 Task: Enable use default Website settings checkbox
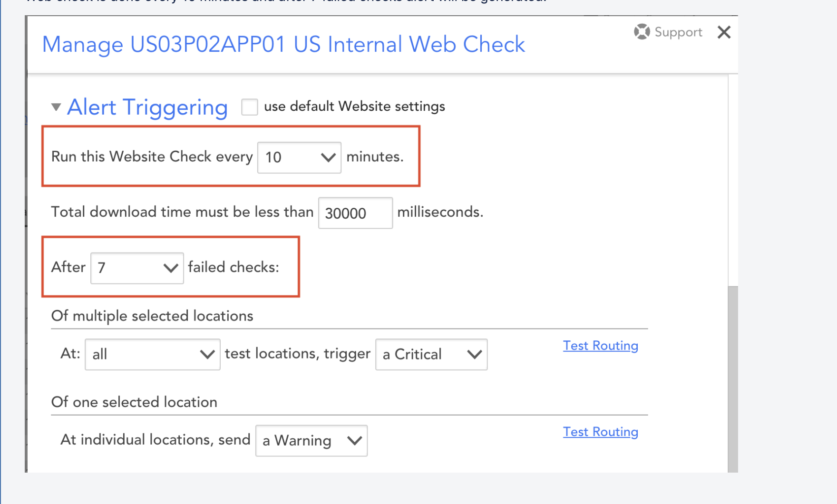250,107
